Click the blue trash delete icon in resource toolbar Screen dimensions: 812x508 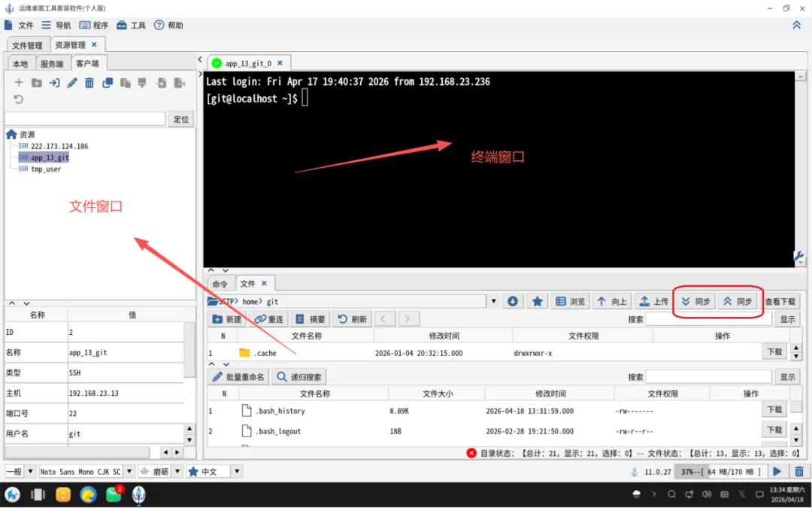89,83
